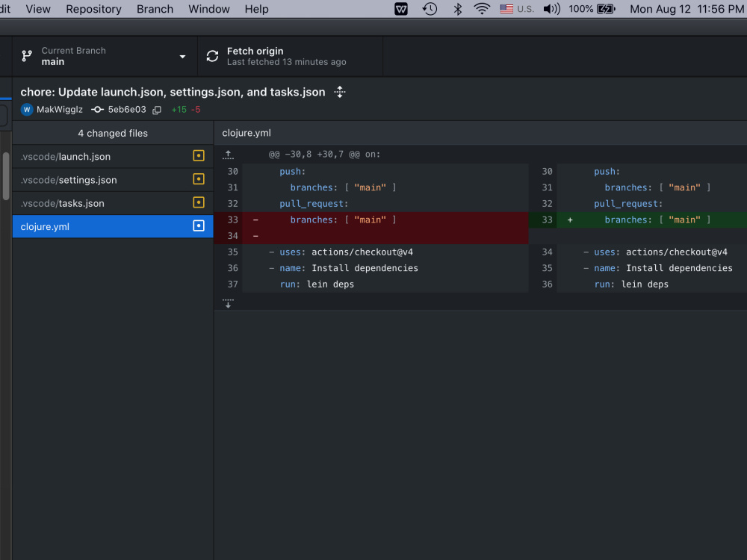This screenshot has width=747, height=560.
Task: Click the branch icon next to Current Branch
Action: coord(27,56)
